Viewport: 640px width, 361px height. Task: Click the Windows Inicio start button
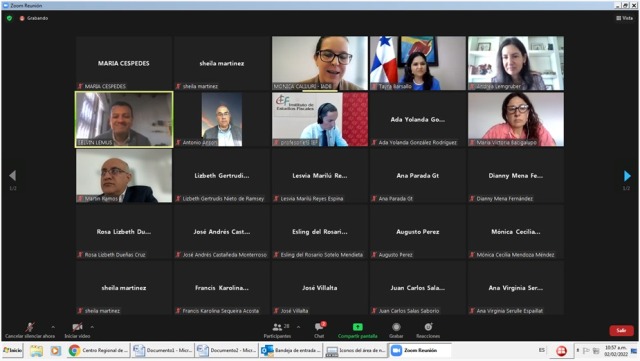click(x=12, y=350)
